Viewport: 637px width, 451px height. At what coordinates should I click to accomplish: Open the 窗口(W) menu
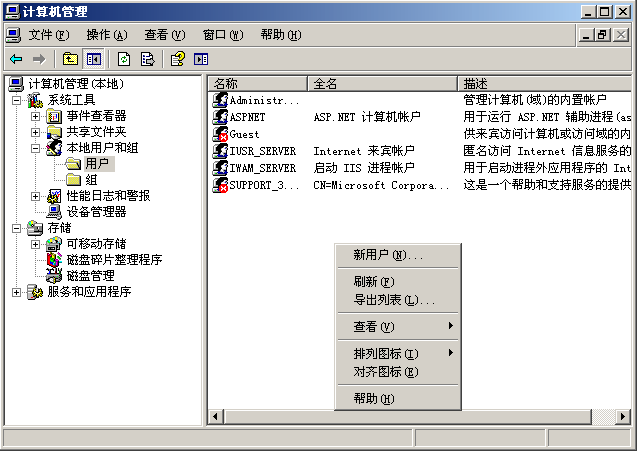click(x=223, y=35)
